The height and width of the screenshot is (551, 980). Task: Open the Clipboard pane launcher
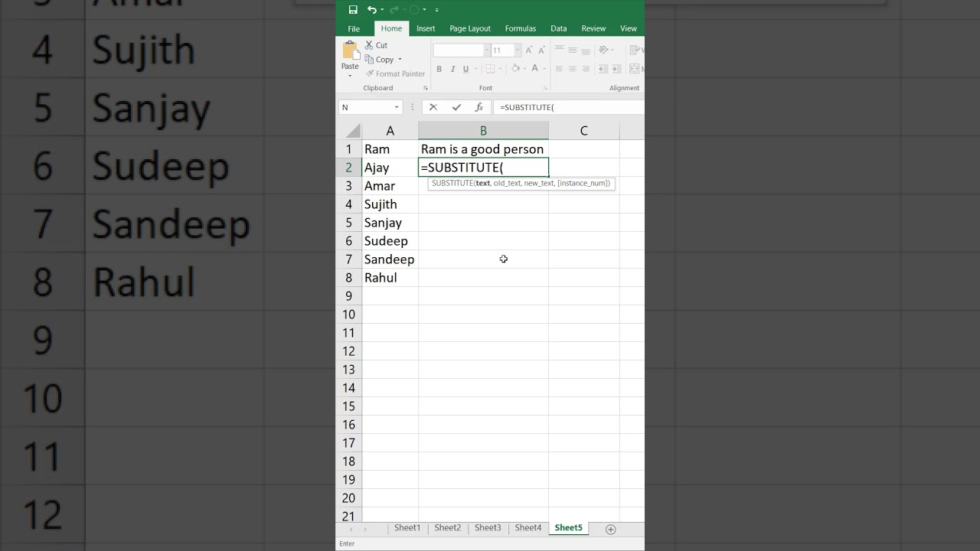click(x=426, y=88)
